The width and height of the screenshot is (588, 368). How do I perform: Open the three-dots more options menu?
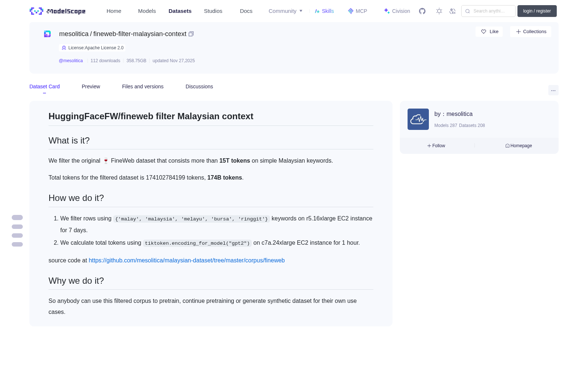(553, 90)
